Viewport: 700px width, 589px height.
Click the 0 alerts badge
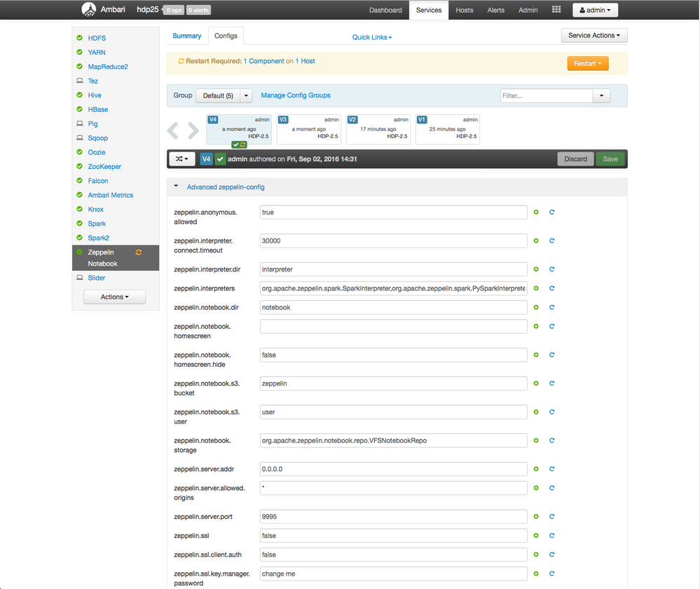point(198,10)
